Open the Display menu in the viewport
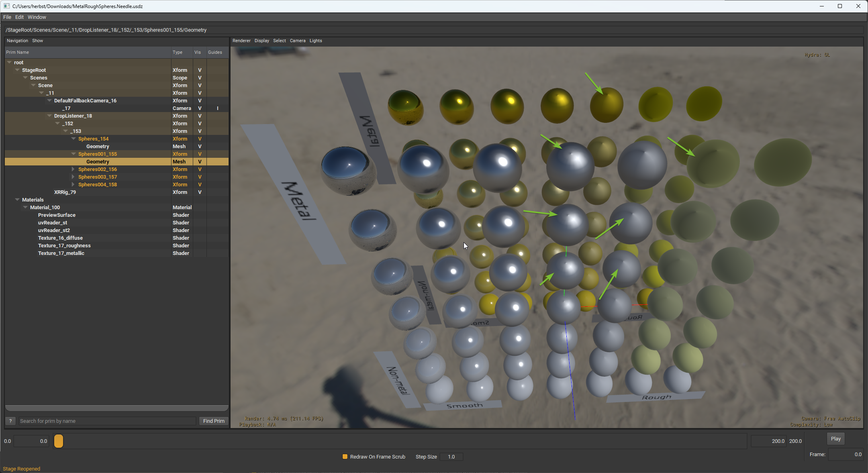 click(x=261, y=41)
